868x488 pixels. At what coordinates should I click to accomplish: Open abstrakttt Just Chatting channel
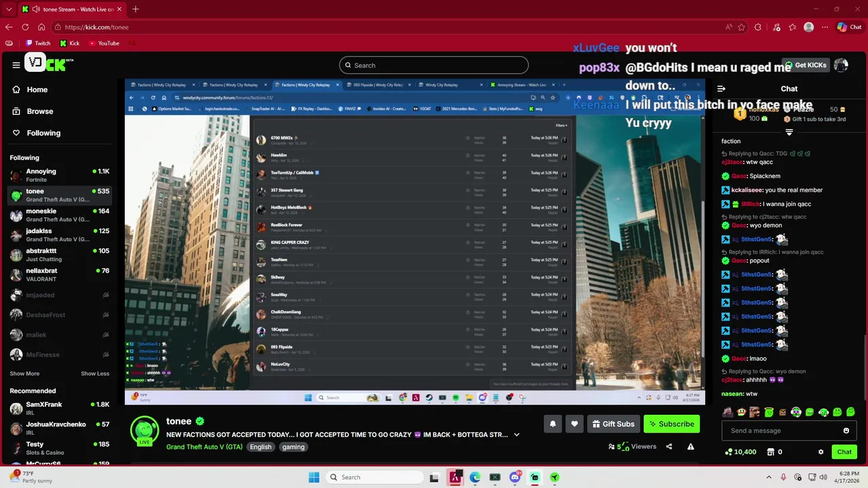(x=60, y=254)
